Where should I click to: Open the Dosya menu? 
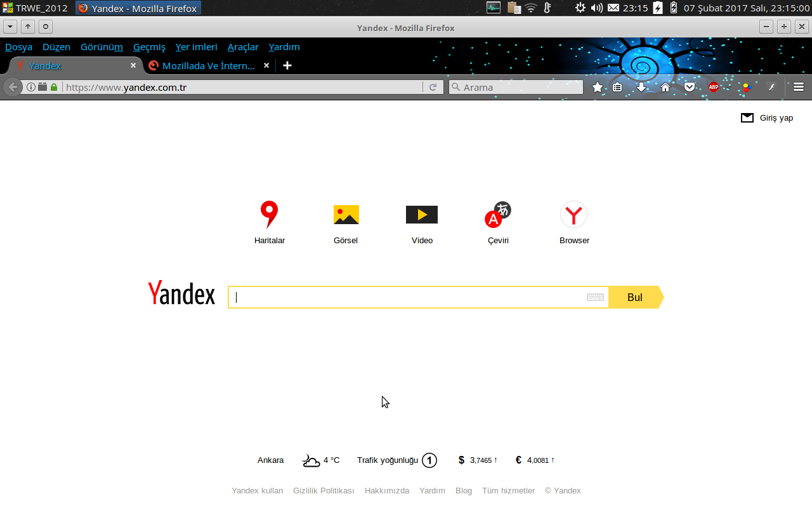pos(18,47)
